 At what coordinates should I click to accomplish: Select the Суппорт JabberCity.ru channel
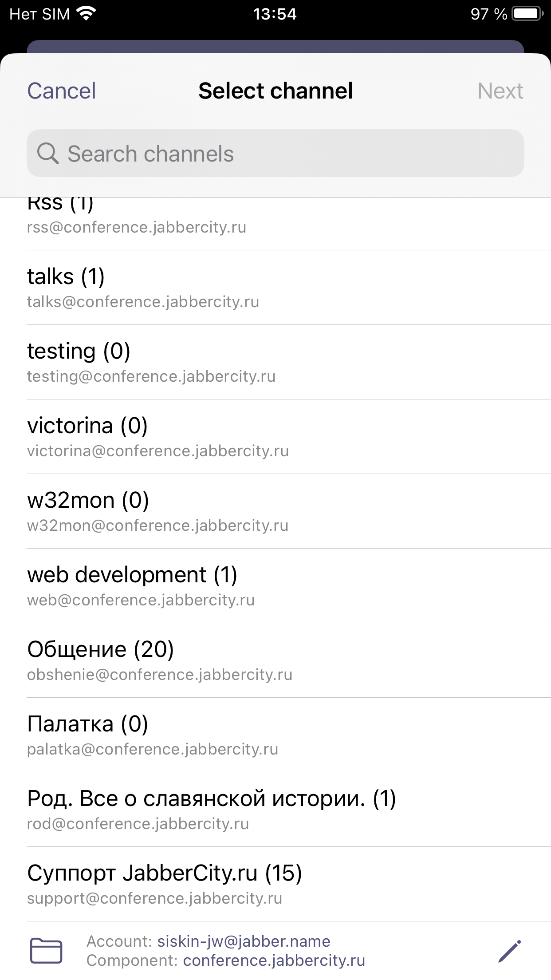[x=275, y=884]
